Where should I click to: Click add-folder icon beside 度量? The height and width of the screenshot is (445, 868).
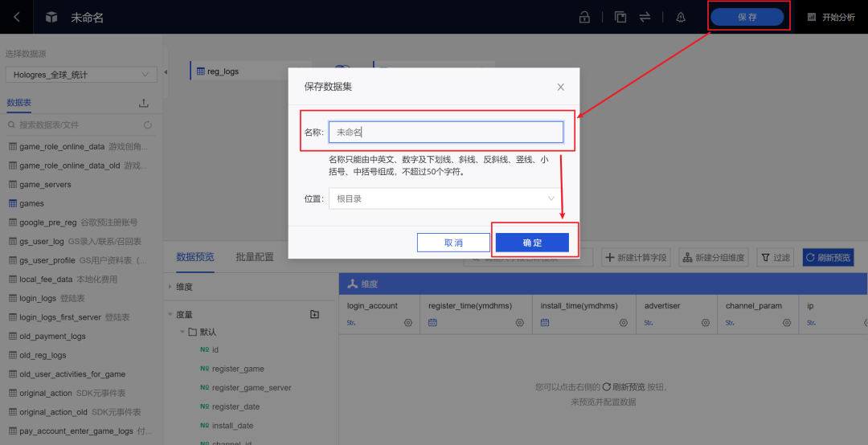[x=314, y=314]
